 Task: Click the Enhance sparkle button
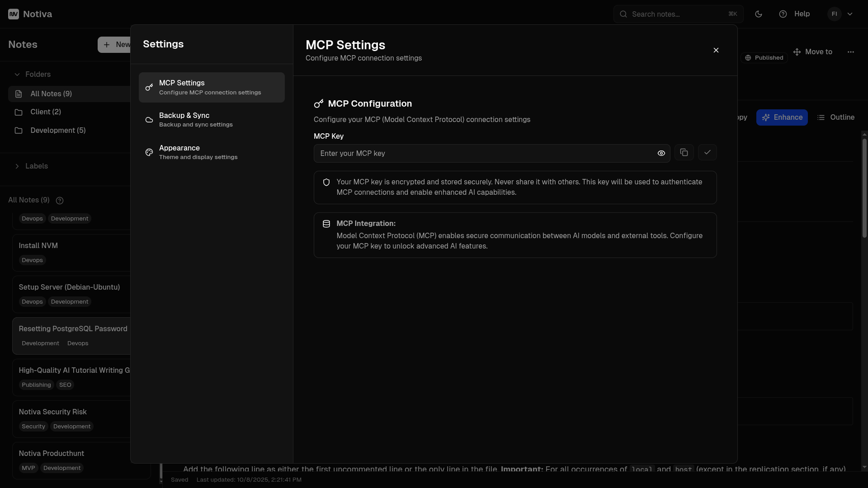(x=782, y=117)
